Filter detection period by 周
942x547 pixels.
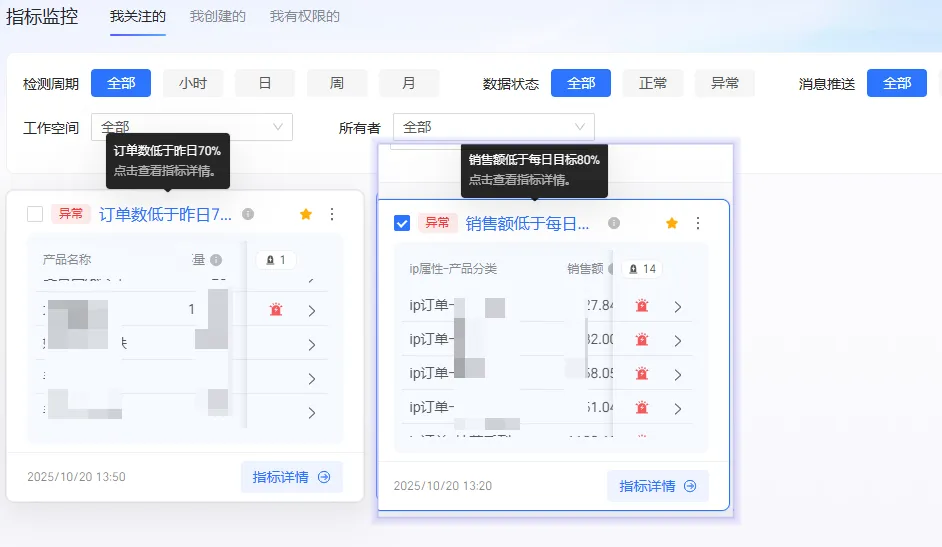pos(337,83)
